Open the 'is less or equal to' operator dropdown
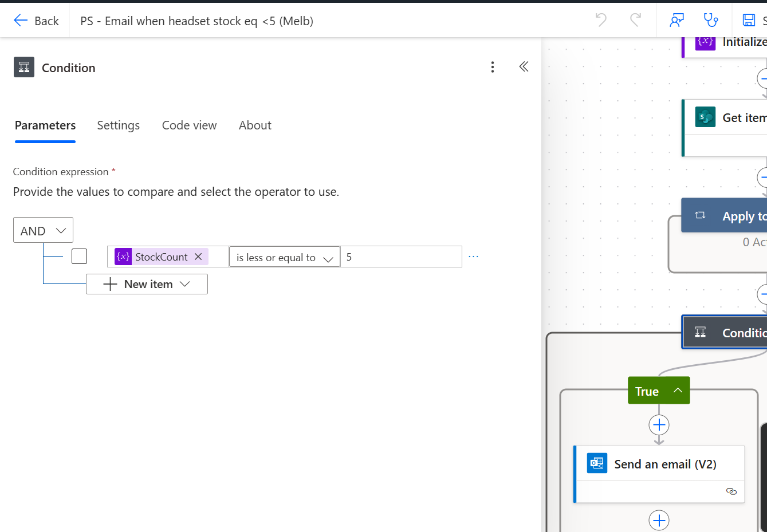767x532 pixels. coord(284,257)
